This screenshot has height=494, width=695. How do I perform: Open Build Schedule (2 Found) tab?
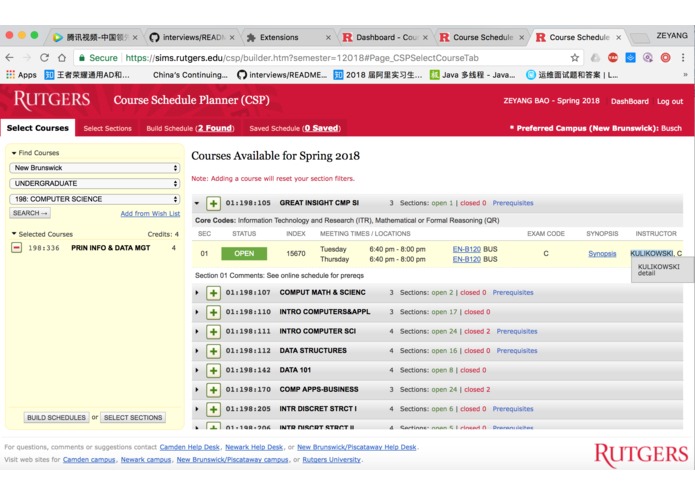[x=190, y=128]
